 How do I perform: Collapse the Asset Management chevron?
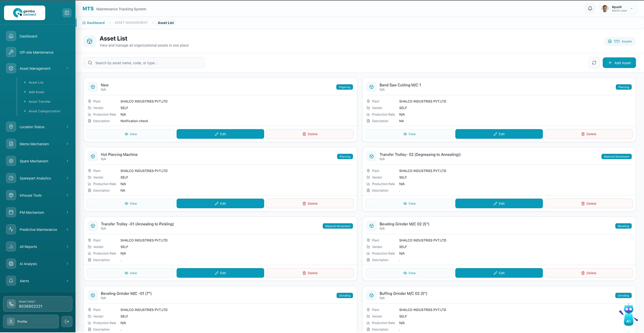click(67, 68)
